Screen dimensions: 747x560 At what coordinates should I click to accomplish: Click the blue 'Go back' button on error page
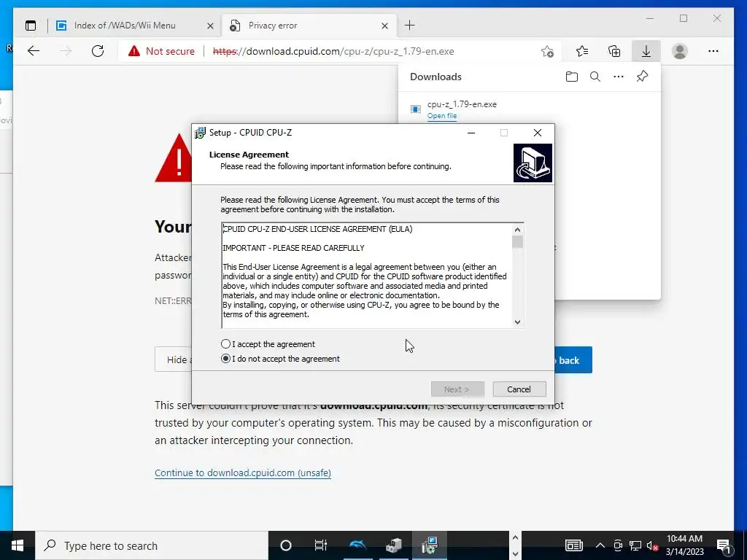[x=573, y=360]
